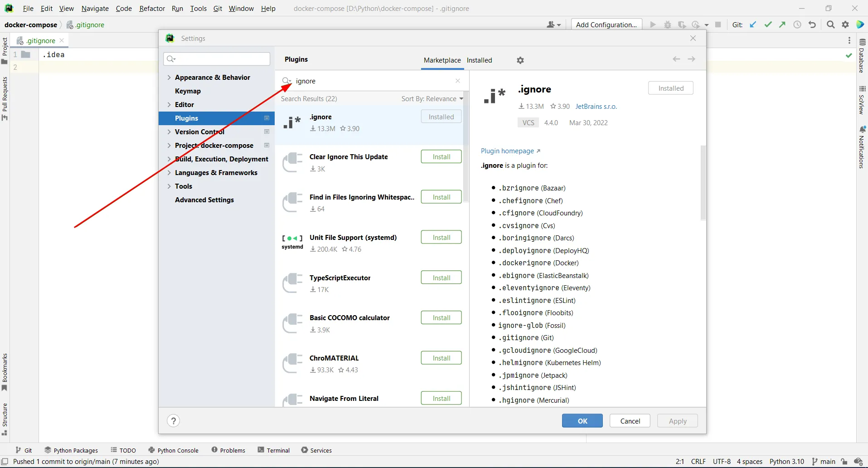Open the Git menu in menu bar
Screen dimensions: 868x468
point(218,8)
